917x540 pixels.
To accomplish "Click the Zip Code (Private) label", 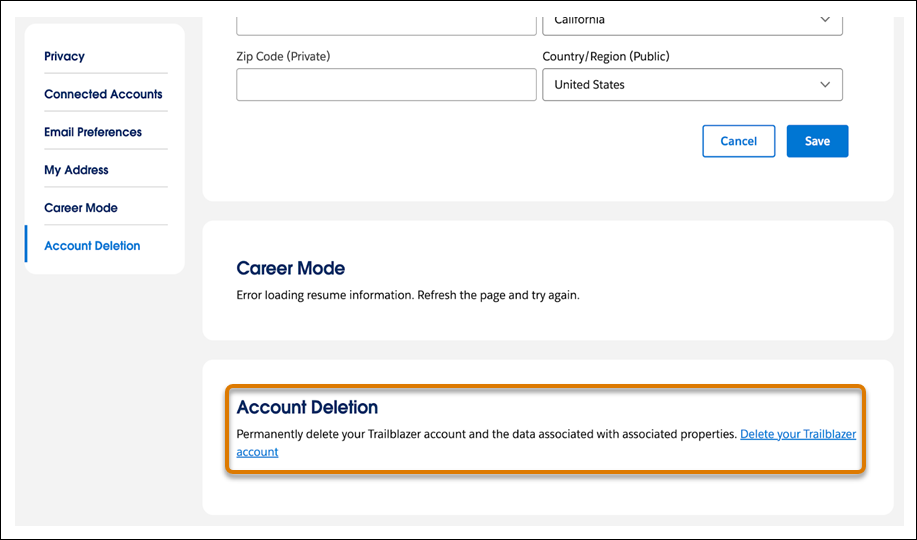I will coord(283,56).
